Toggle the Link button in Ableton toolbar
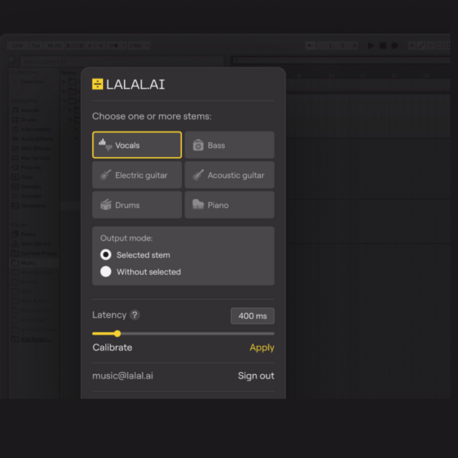 tap(18, 45)
